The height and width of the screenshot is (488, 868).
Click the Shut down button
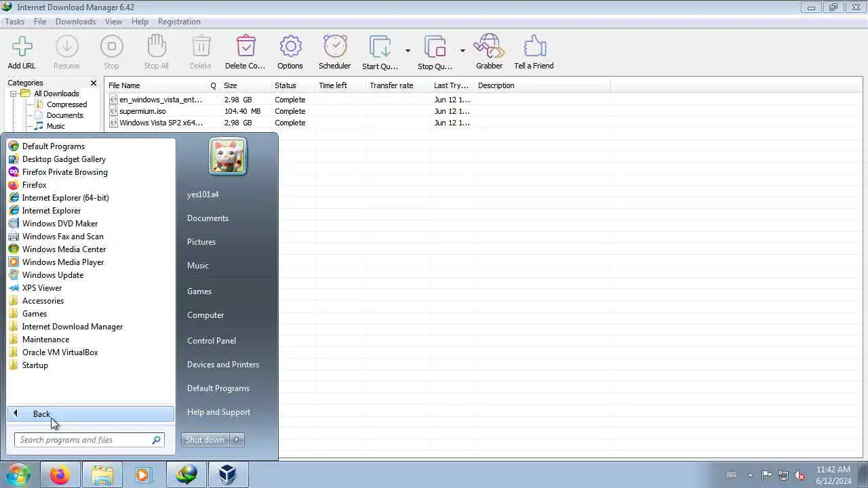[206, 440]
